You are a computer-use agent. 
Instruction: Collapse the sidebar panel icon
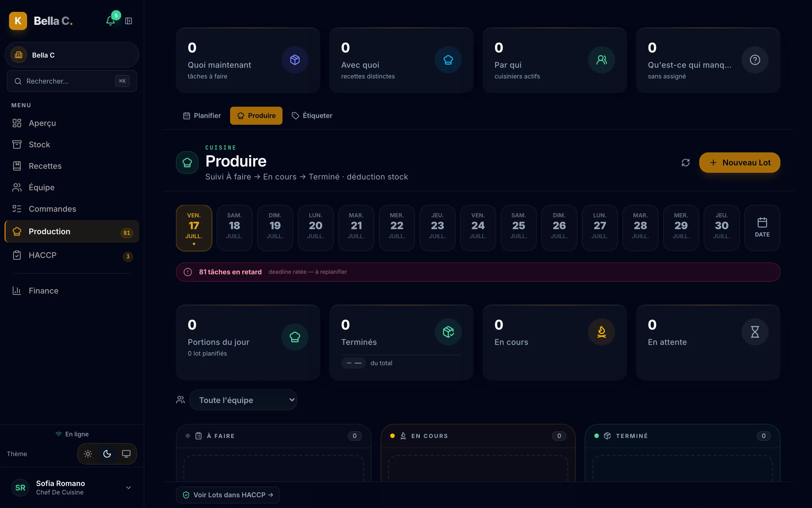click(129, 21)
